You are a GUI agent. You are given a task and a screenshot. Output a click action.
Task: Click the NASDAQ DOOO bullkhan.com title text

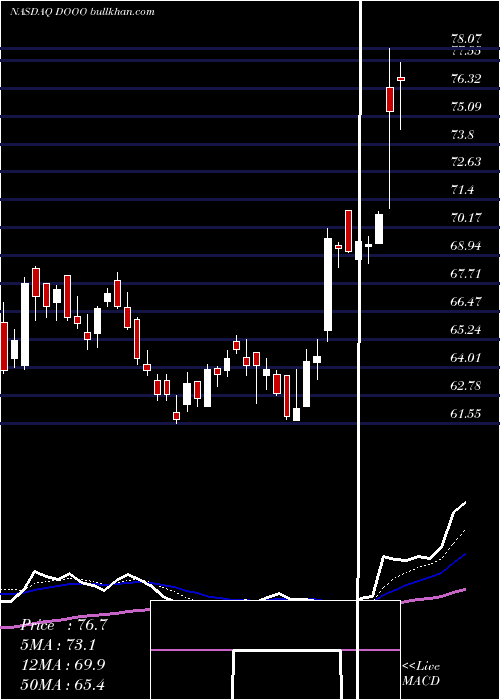click(83, 12)
